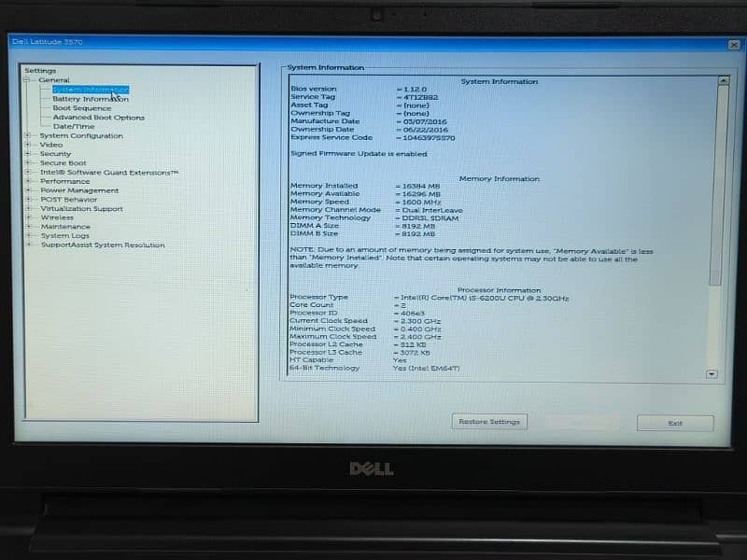Open Intel Software Guard Extensions settings
Viewport: 747px width, 560px height.
click(108, 173)
